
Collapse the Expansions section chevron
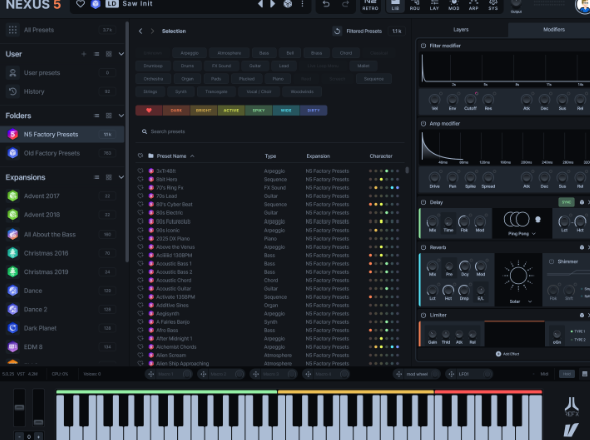point(121,177)
